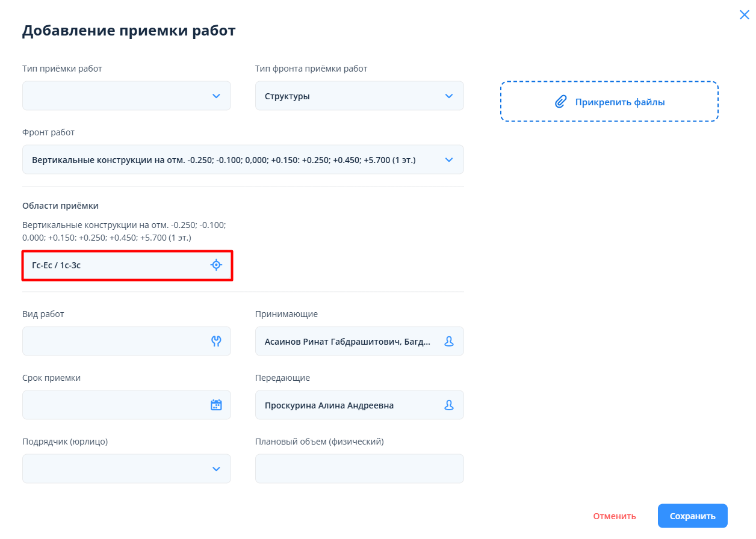Open the Структуры front type dropdown

pos(448,96)
